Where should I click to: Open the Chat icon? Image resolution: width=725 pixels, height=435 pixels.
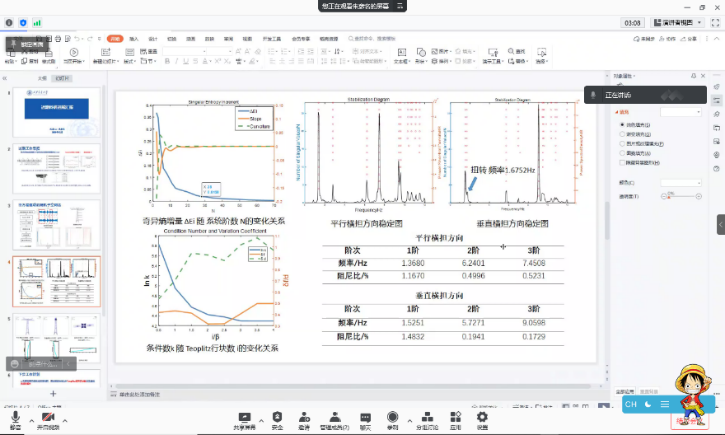365,417
